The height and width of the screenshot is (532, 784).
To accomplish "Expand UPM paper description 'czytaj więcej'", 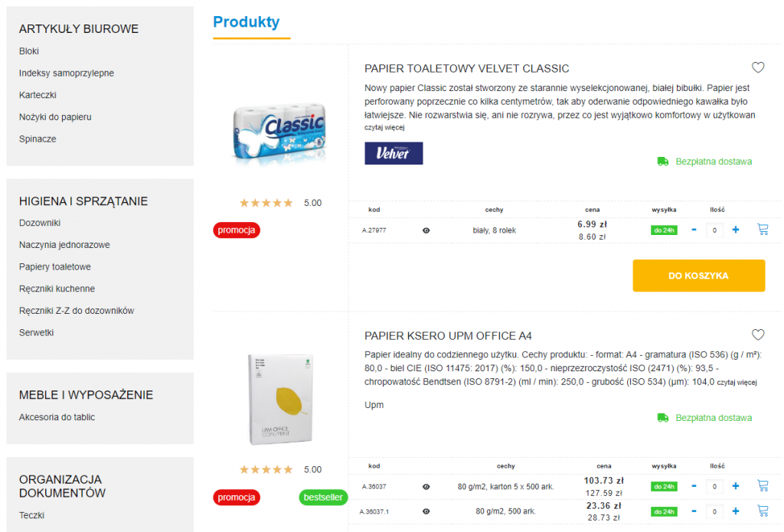I will click(x=737, y=383).
